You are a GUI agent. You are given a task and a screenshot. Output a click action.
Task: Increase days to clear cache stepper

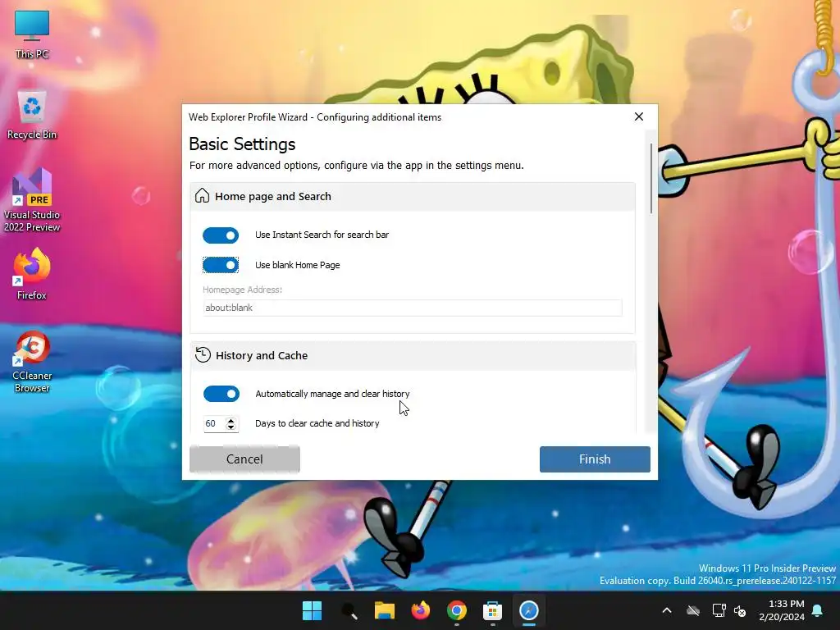(x=231, y=421)
